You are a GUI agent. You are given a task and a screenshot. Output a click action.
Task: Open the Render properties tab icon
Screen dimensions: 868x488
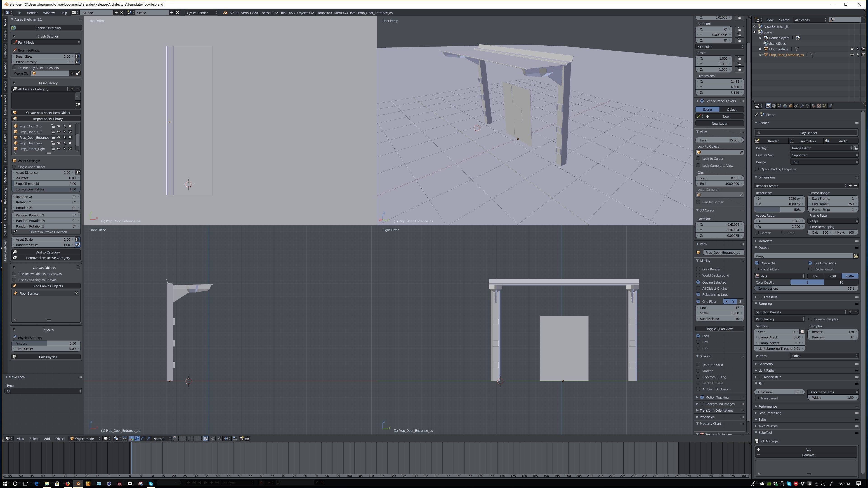[768, 106]
